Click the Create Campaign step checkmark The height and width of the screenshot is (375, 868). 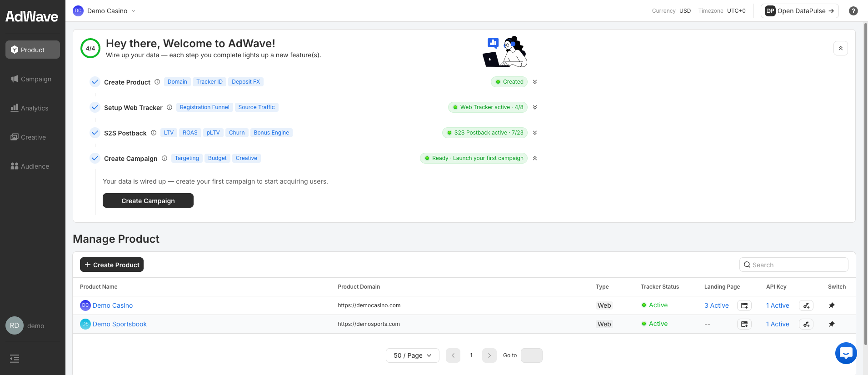point(95,158)
